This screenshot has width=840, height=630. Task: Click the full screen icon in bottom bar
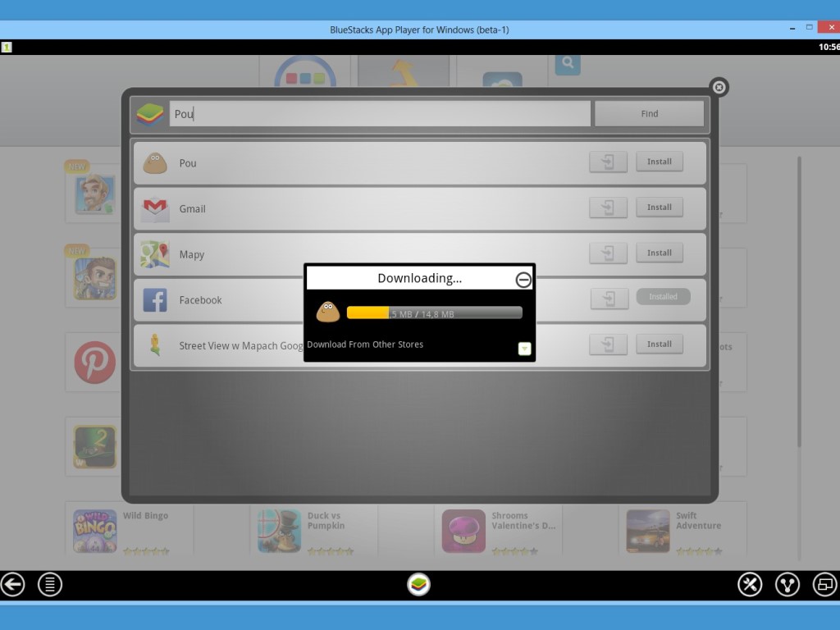(825, 584)
